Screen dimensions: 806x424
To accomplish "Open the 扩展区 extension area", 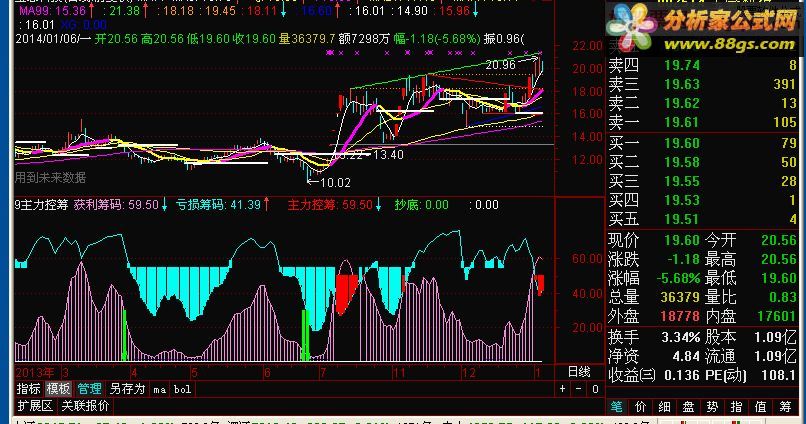I will [35, 406].
